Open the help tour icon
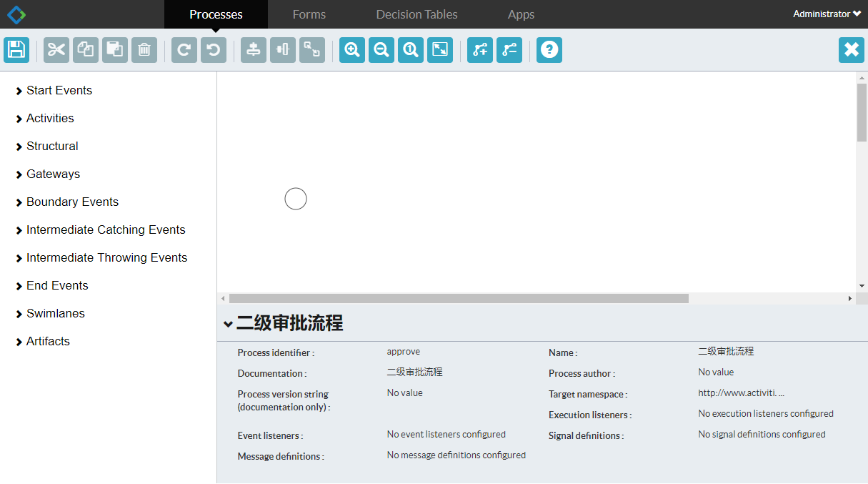Viewport: 868px width, 484px height. coord(549,50)
